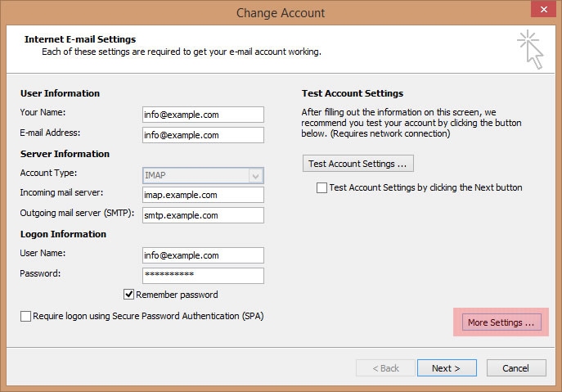Cancel the account changes
Viewport: 562px width, 392px height.
pos(516,368)
